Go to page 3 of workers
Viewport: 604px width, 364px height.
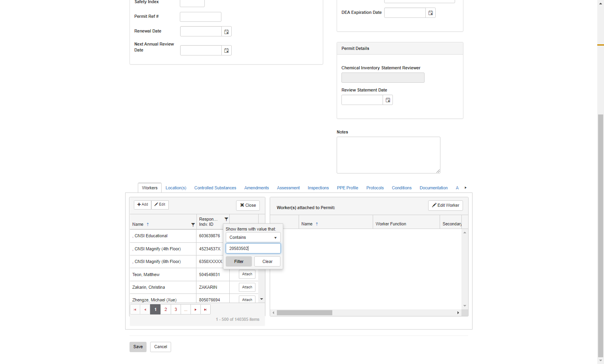(x=176, y=310)
